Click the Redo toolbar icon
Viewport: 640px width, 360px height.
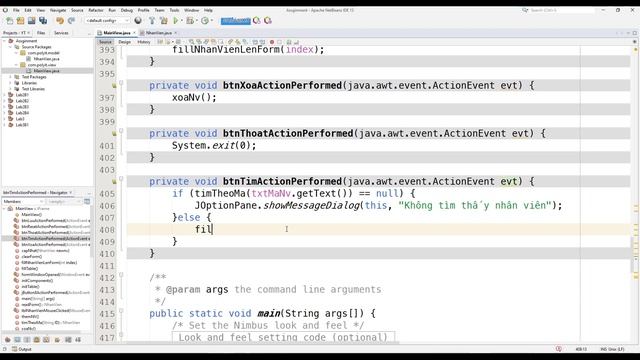tap(71, 20)
